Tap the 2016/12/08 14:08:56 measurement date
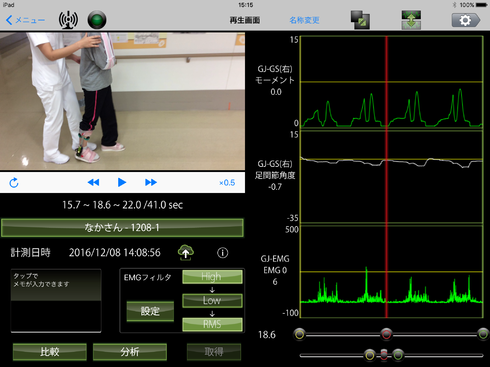The image size is (490, 367). click(x=115, y=253)
